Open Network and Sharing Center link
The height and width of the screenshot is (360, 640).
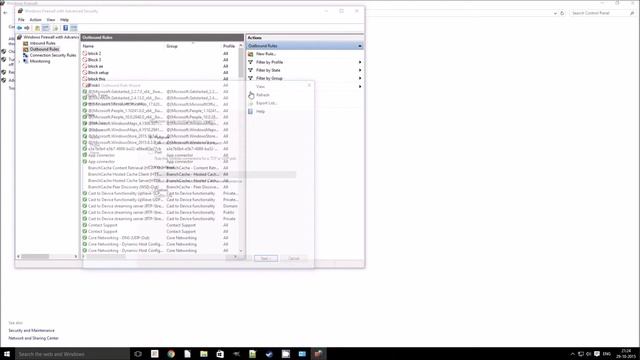pos(33,338)
